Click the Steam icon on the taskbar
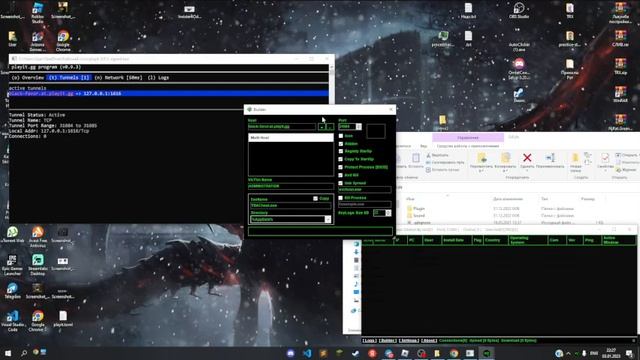The width and height of the screenshot is (640, 360). pyautogui.click(x=356, y=353)
